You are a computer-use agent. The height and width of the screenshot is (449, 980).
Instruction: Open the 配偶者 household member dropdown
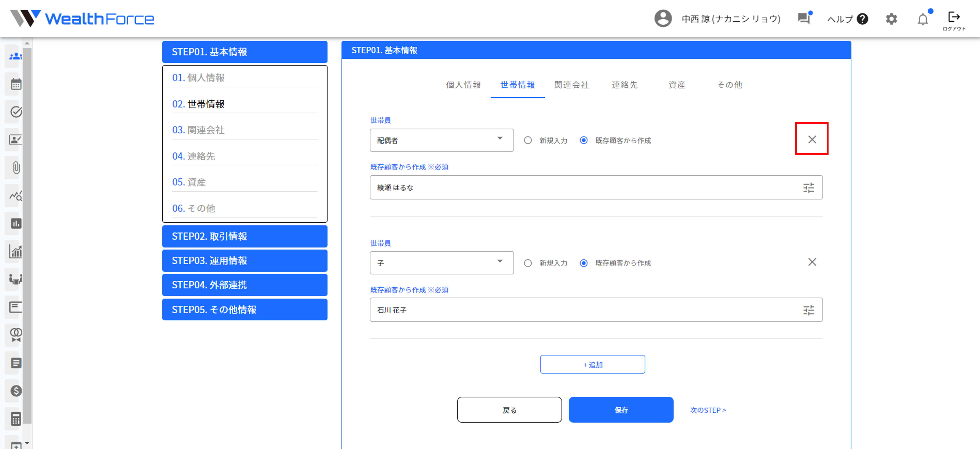coord(442,140)
